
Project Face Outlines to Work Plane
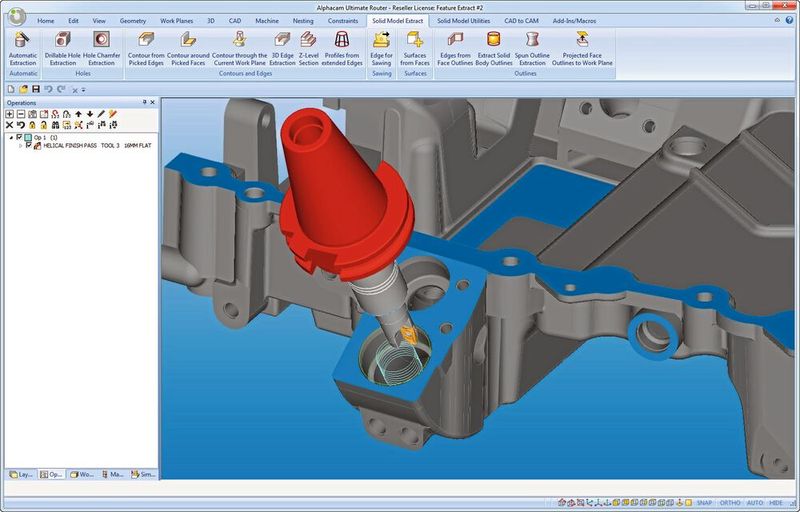click(x=582, y=49)
